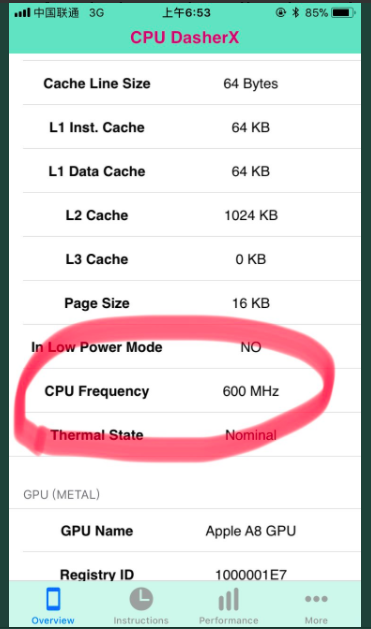Tap the rotation lock status icon
This screenshot has height=629, width=371.
pyautogui.click(x=281, y=12)
